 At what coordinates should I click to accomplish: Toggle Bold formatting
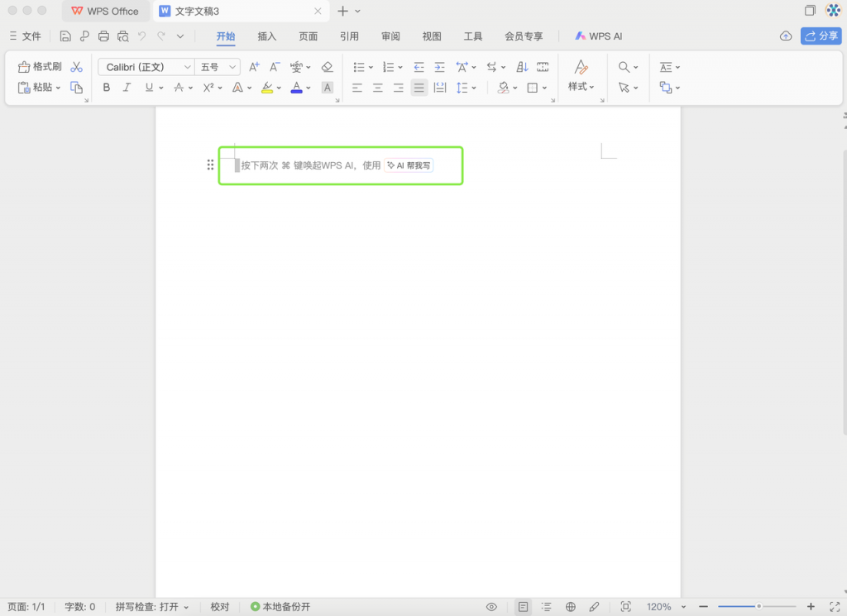pos(107,88)
